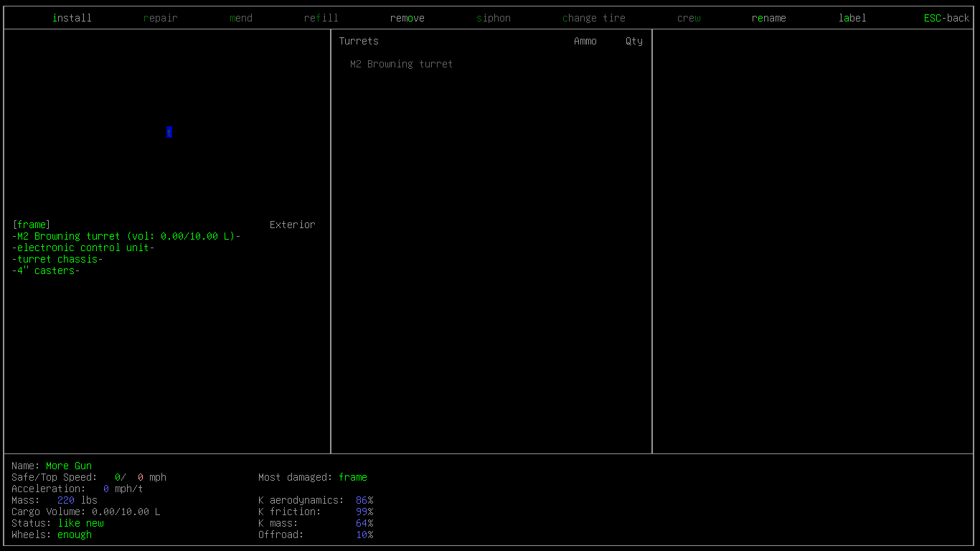Select the turret chassis part
The image size is (980, 551).
[x=57, y=259]
